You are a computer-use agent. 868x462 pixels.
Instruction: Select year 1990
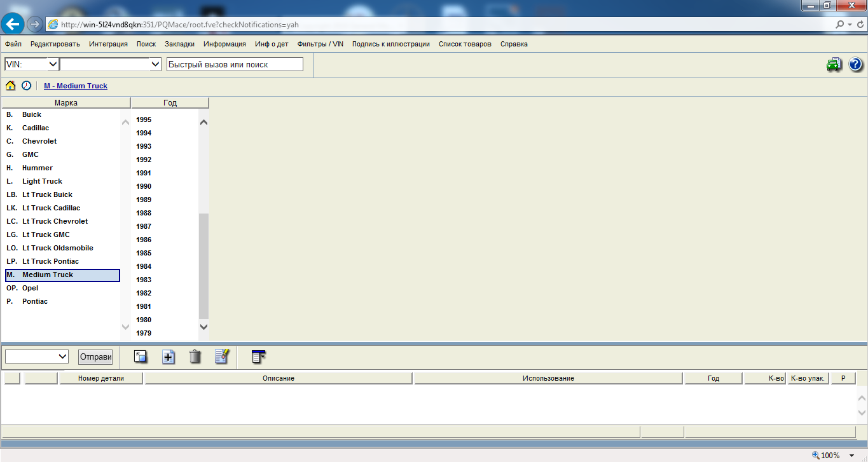click(x=144, y=186)
